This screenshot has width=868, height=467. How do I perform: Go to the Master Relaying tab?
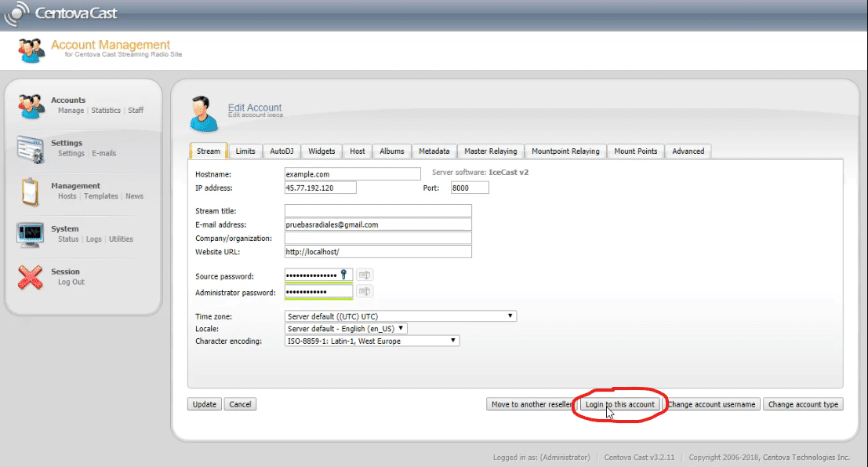point(491,151)
